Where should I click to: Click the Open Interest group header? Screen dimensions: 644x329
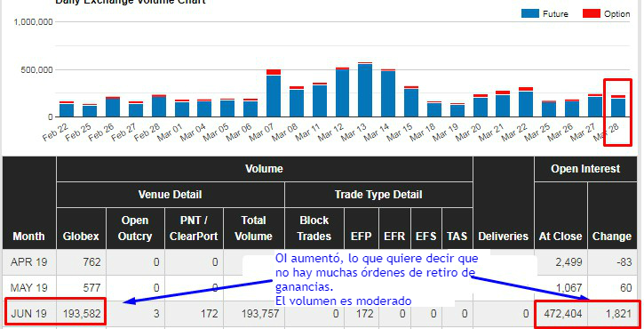click(585, 169)
